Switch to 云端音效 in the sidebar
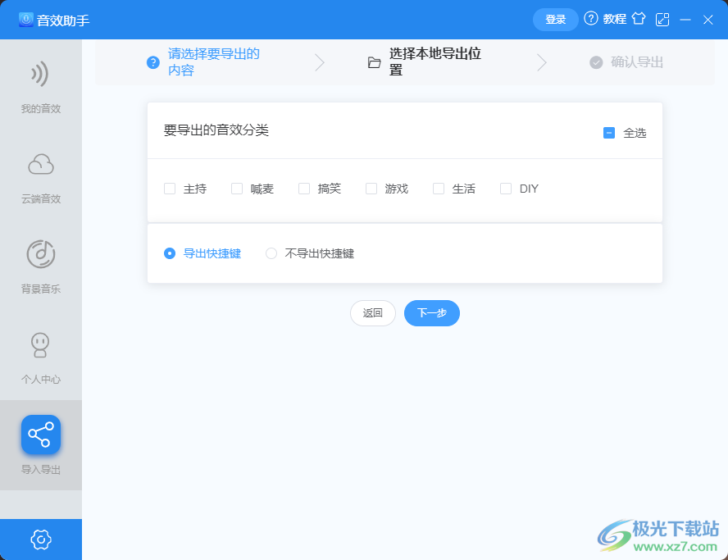Viewport: 728px width, 560px height. 41,176
